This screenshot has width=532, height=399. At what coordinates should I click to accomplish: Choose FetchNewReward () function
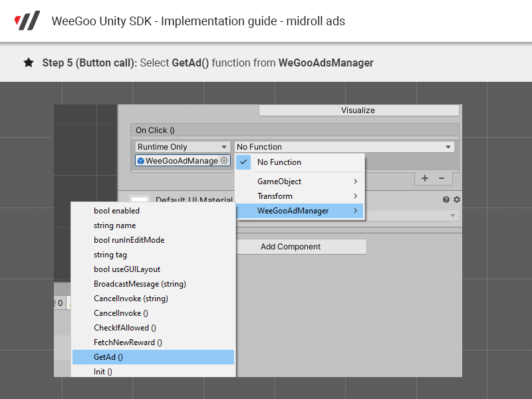tap(154, 342)
